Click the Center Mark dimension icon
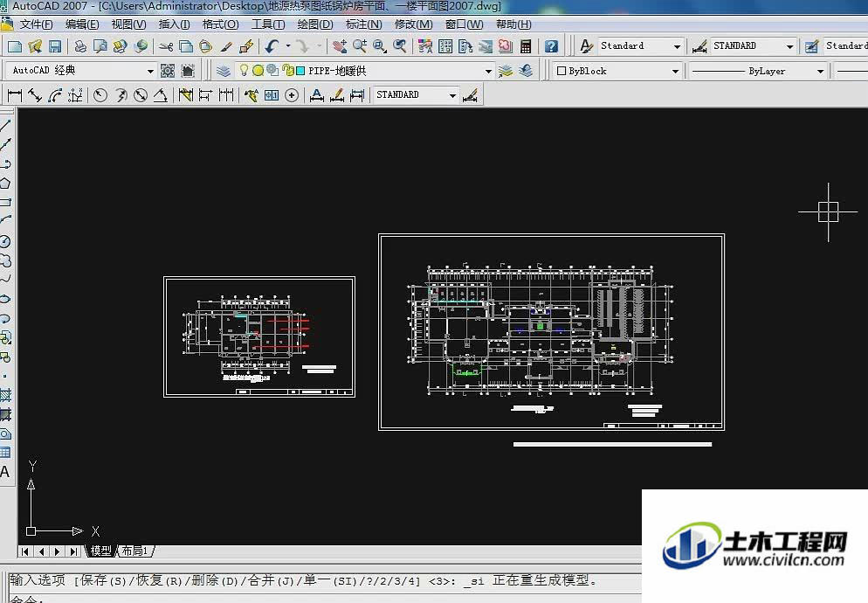Screen dimensions: 868x603 pos(292,95)
